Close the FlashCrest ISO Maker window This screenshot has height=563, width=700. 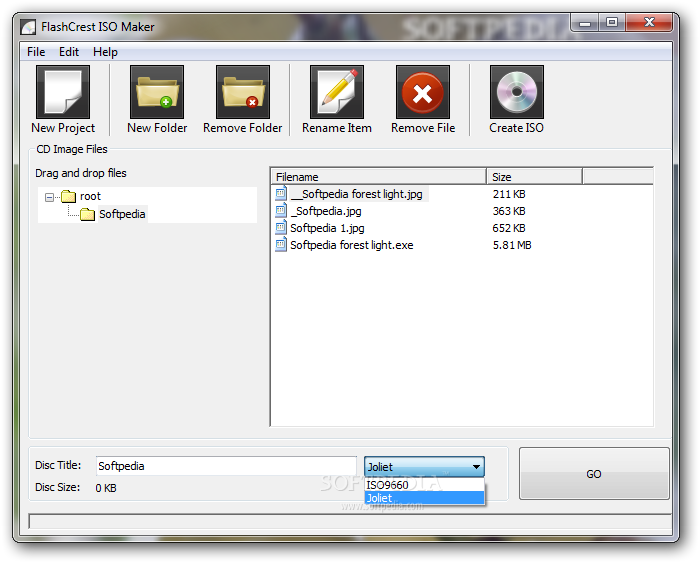click(x=649, y=22)
